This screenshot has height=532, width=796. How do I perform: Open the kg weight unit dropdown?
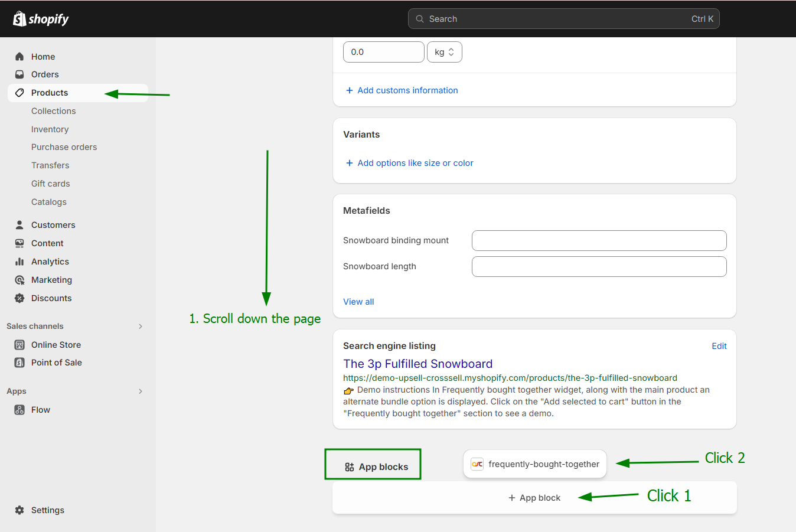click(444, 52)
